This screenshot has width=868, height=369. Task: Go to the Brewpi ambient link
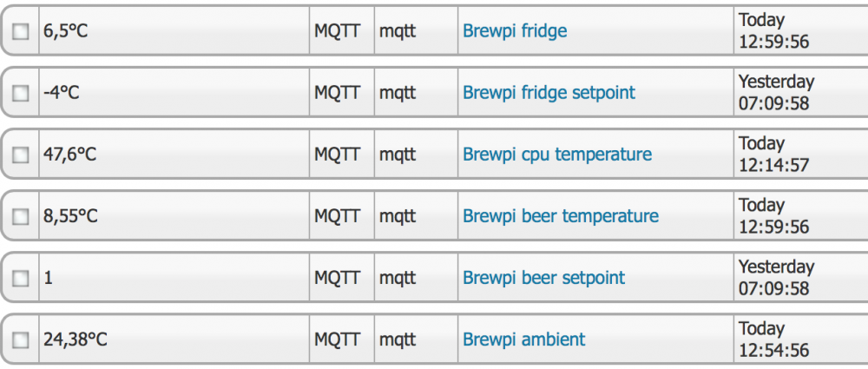point(523,339)
